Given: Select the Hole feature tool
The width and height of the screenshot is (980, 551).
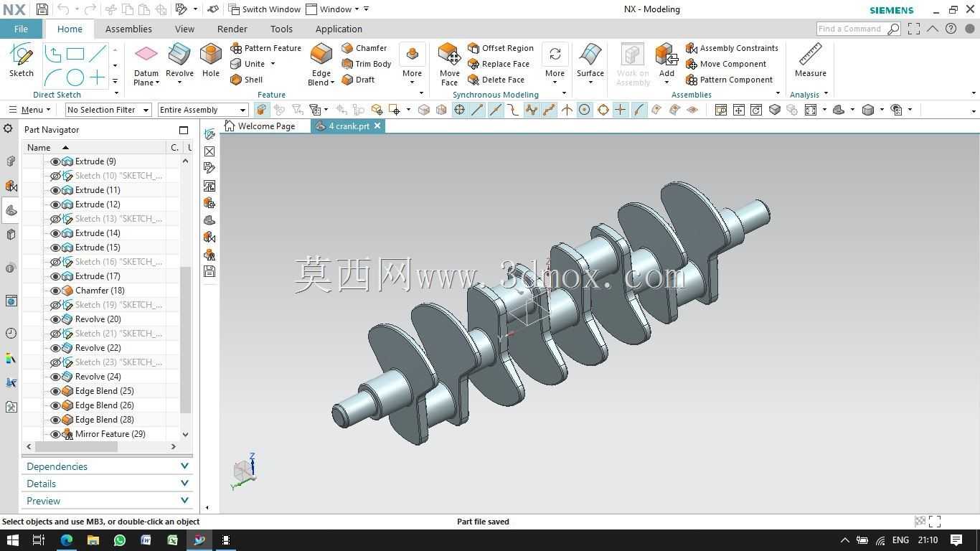Looking at the screenshot, I should click(211, 60).
